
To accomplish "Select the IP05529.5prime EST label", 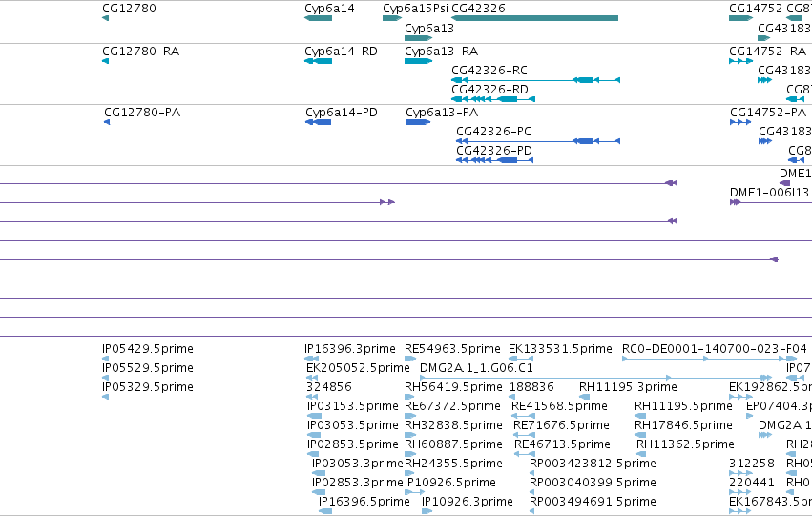I will pos(148,368).
